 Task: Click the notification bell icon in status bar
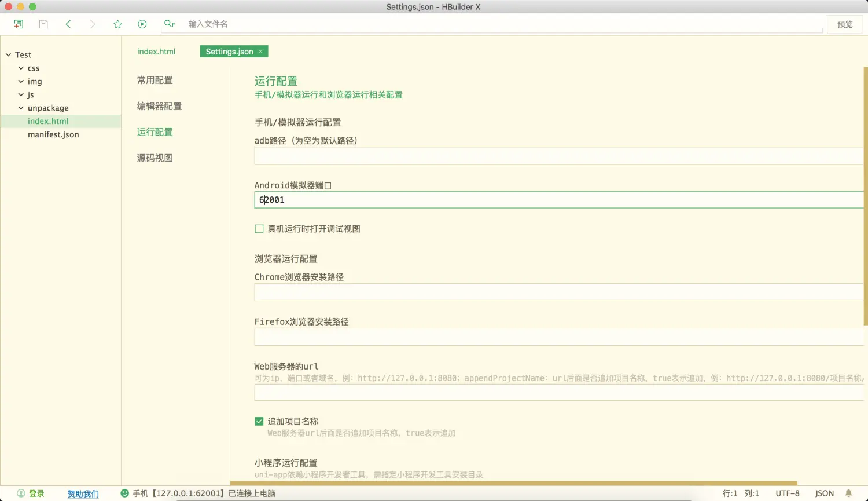point(849,493)
